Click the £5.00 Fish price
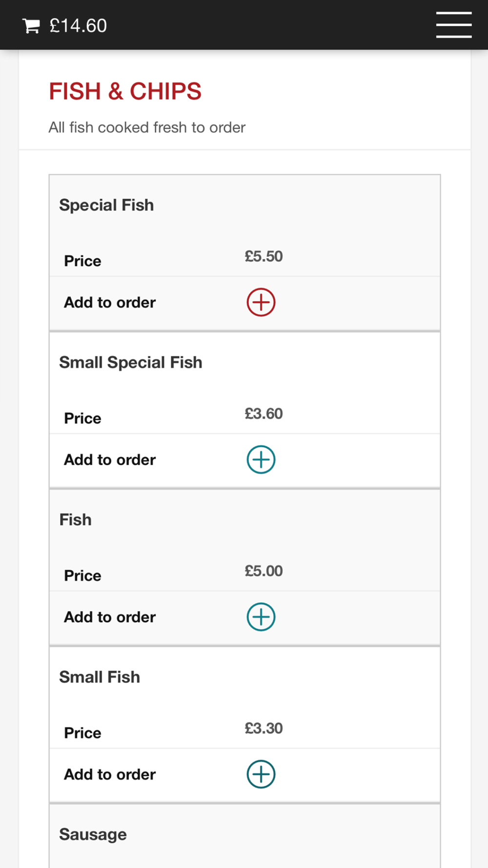 264,571
